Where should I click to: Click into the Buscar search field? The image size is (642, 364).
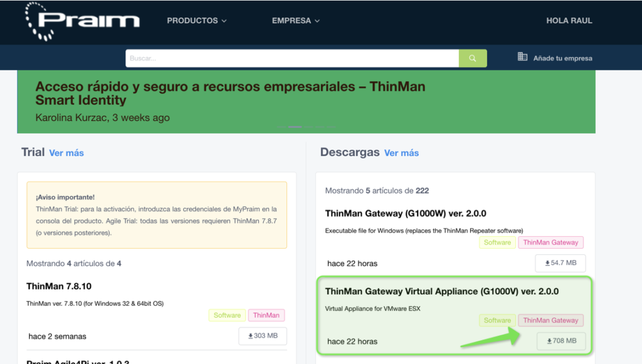click(x=292, y=58)
